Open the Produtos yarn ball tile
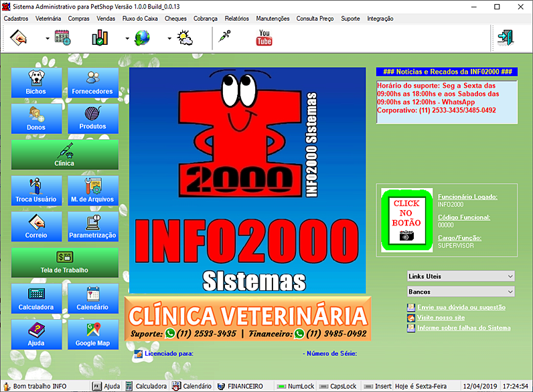Image resolution: width=533 pixels, height=392 pixels. pos(93,118)
